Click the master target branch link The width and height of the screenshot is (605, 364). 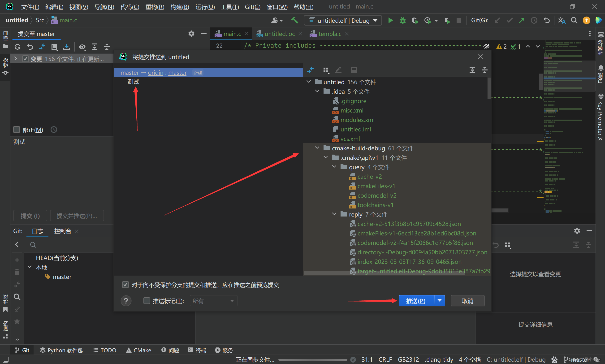tap(177, 73)
